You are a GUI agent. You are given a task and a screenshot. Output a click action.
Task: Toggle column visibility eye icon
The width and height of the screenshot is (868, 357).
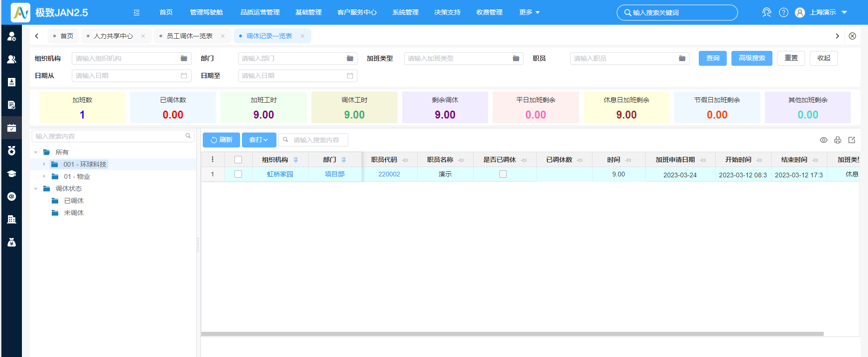click(x=824, y=140)
